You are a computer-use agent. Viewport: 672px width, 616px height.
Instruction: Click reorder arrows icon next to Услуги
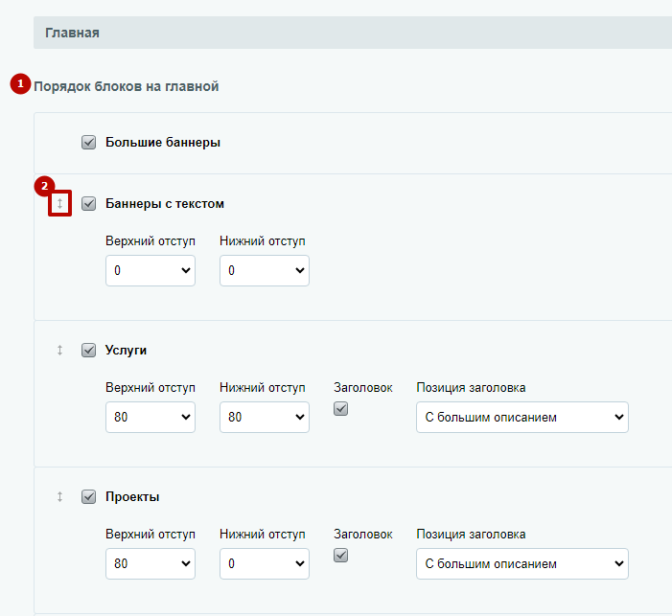coord(59,350)
